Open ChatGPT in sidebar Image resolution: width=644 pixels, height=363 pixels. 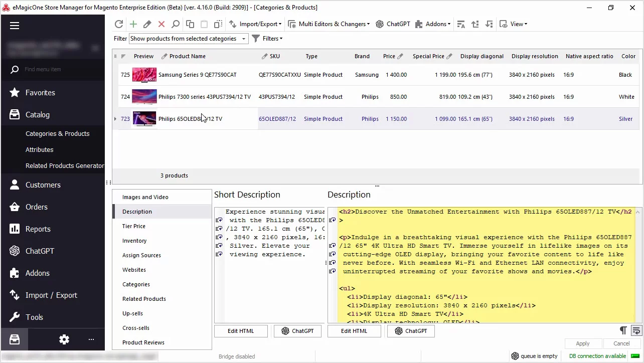coord(53,251)
